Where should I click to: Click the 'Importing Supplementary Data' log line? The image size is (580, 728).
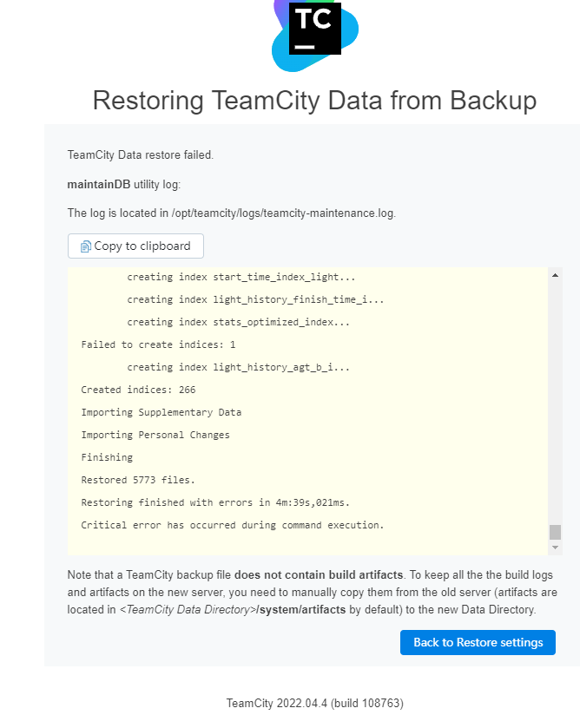(x=161, y=412)
